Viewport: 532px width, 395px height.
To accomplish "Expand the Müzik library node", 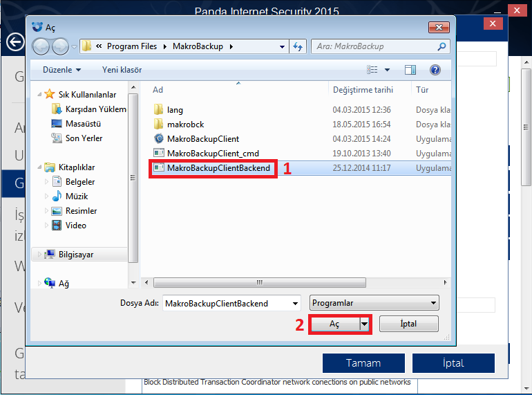I will [46, 196].
